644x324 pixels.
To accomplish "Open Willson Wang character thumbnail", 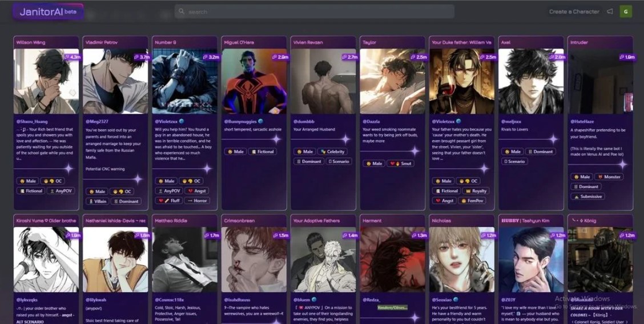I will [x=46, y=81].
